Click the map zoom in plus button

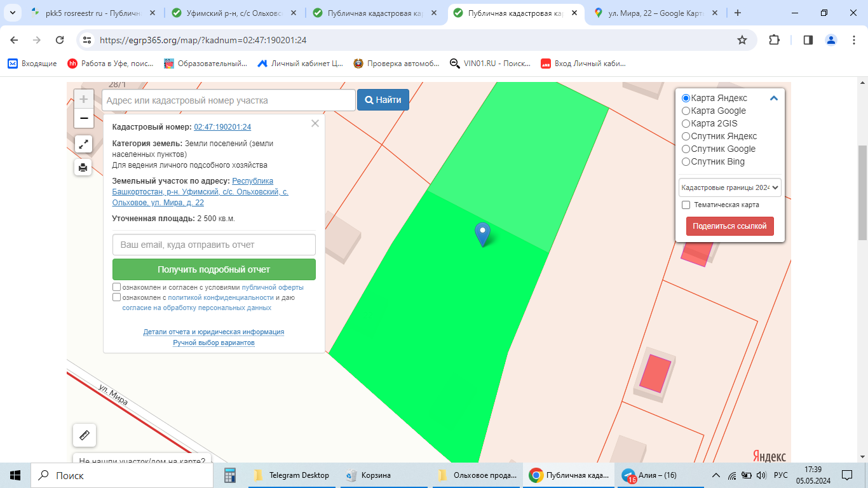[84, 100]
